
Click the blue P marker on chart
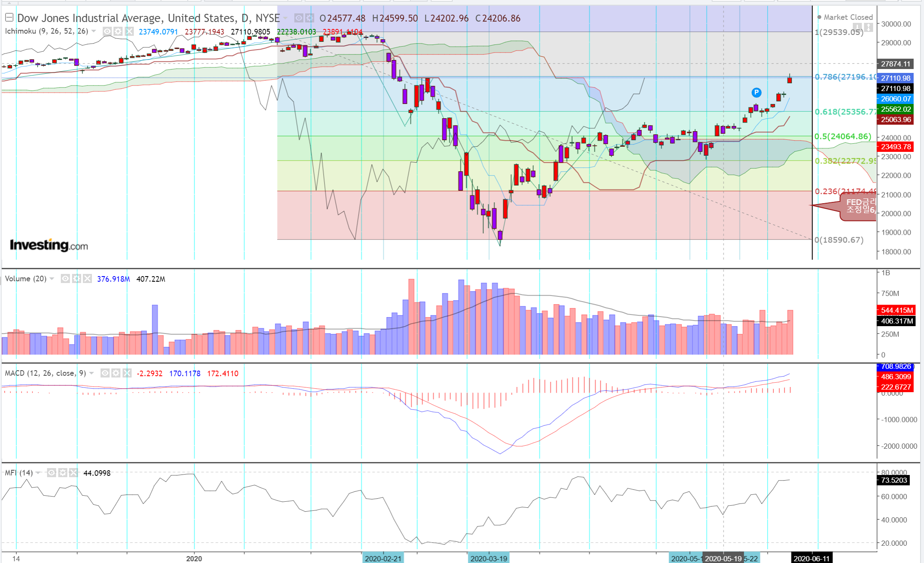click(x=756, y=92)
